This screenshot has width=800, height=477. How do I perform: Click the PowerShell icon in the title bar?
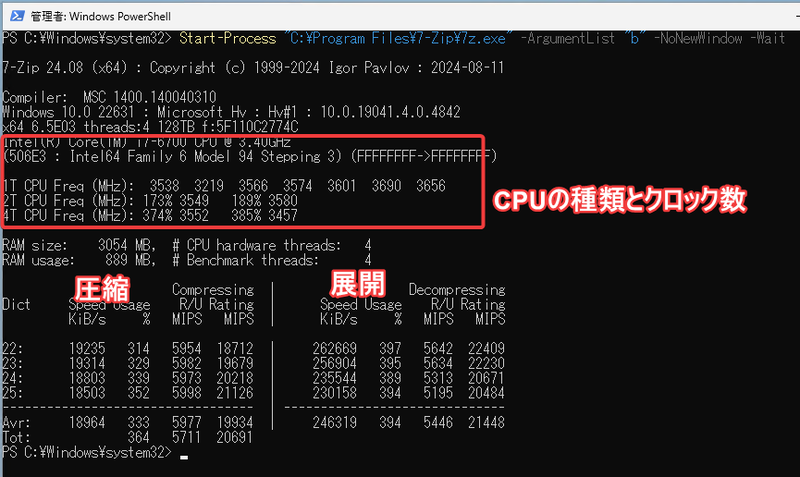[17, 16]
